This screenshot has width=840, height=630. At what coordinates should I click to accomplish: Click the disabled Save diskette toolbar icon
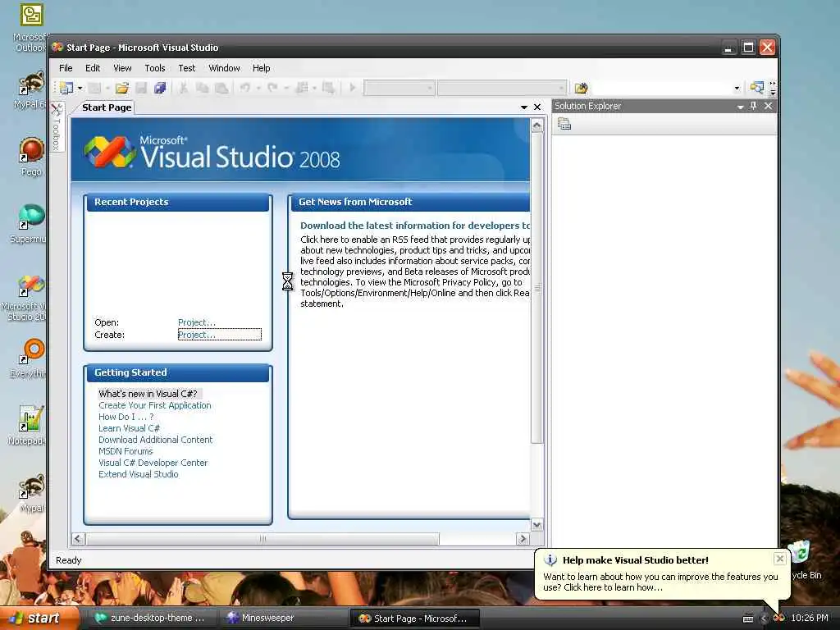pos(141,88)
